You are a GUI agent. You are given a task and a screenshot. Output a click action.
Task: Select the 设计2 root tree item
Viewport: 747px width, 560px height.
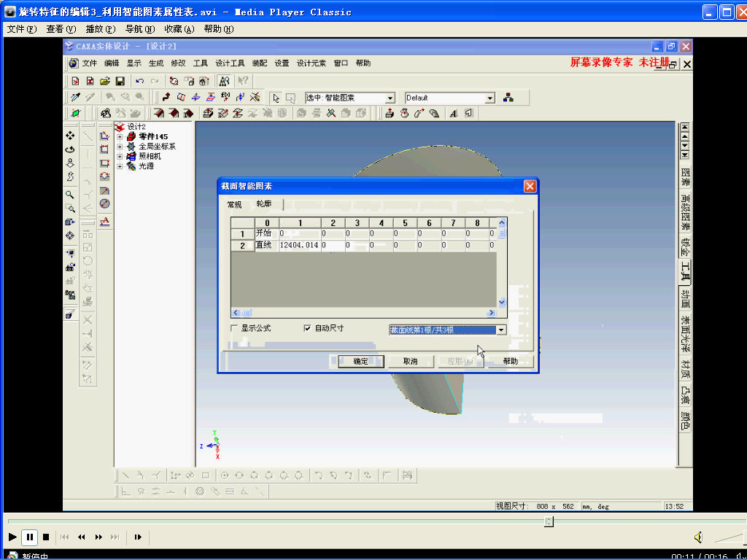(x=136, y=127)
